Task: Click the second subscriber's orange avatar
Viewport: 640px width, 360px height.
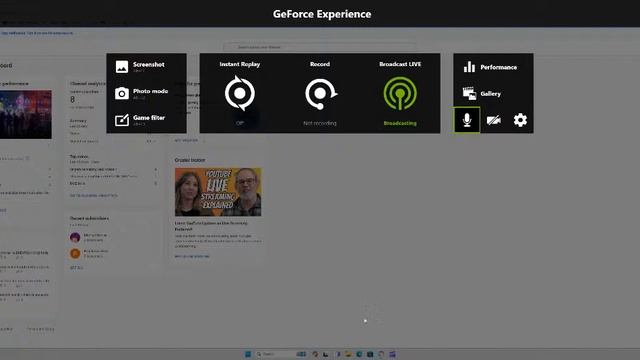Action: point(75,253)
